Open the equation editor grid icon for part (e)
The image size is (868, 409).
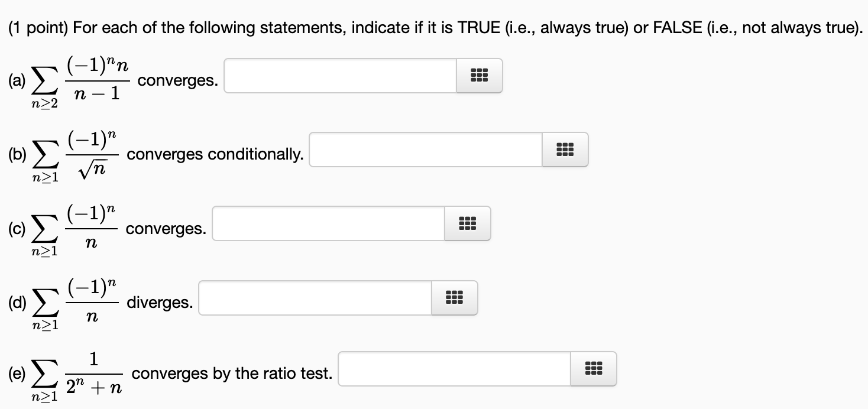593,369
